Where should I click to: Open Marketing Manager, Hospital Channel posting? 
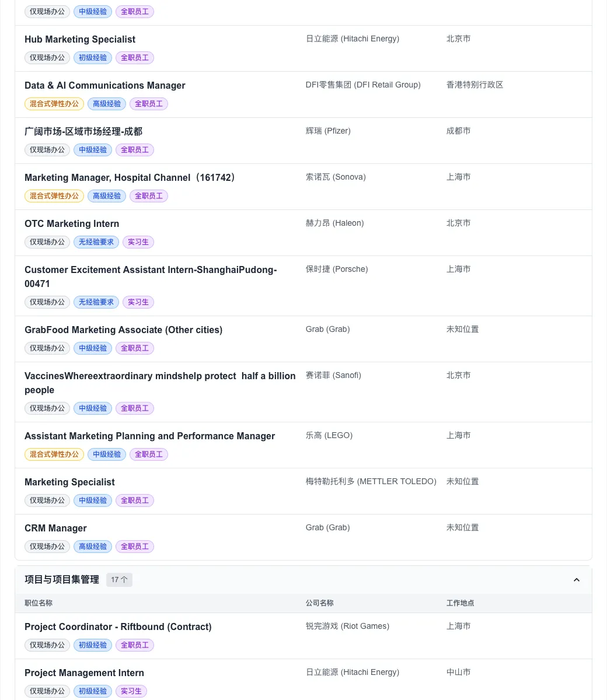coord(131,177)
